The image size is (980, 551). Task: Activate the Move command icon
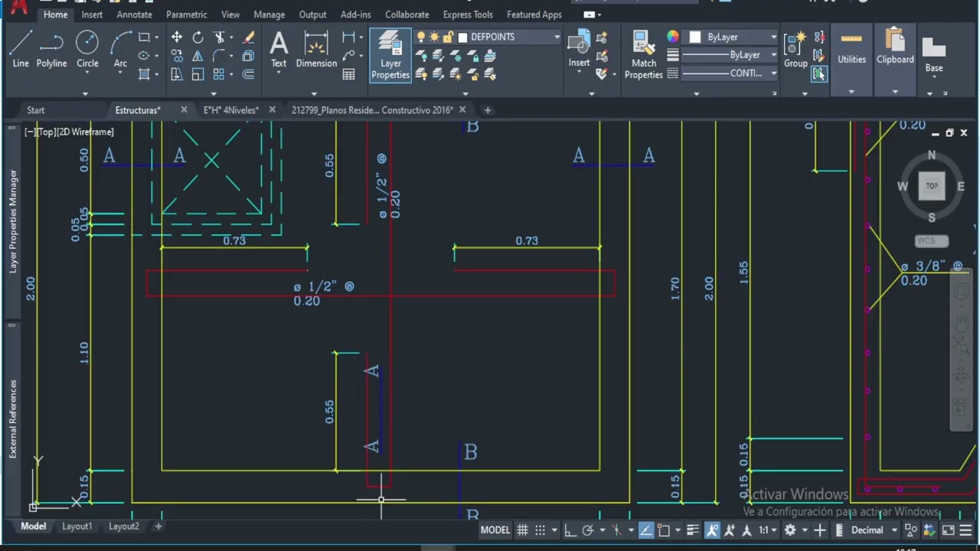click(x=177, y=37)
